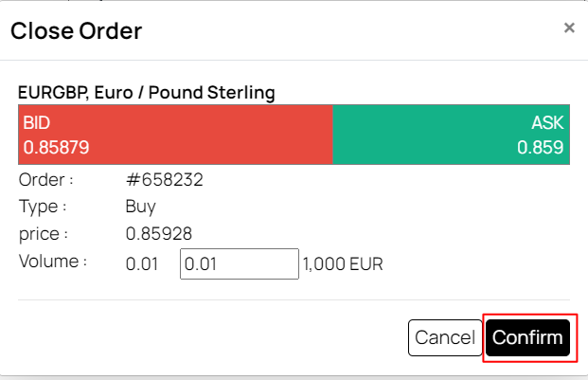Screen dimensions: 588x380
Task: Select the ask price 0.859
Action: tap(540, 148)
